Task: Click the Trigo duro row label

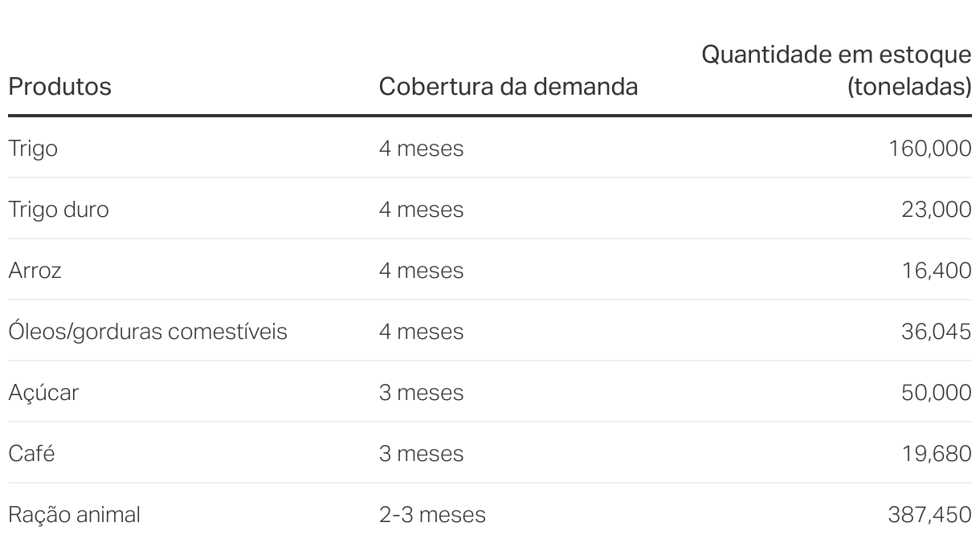Action: (x=58, y=210)
